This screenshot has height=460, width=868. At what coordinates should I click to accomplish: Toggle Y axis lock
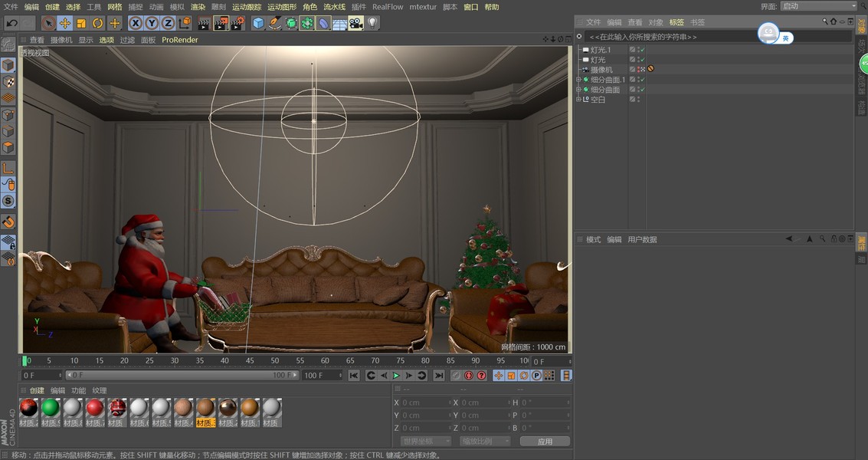point(152,23)
